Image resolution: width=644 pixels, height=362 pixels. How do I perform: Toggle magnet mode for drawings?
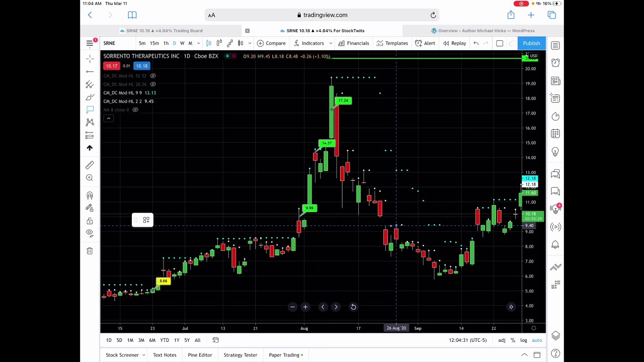90,196
